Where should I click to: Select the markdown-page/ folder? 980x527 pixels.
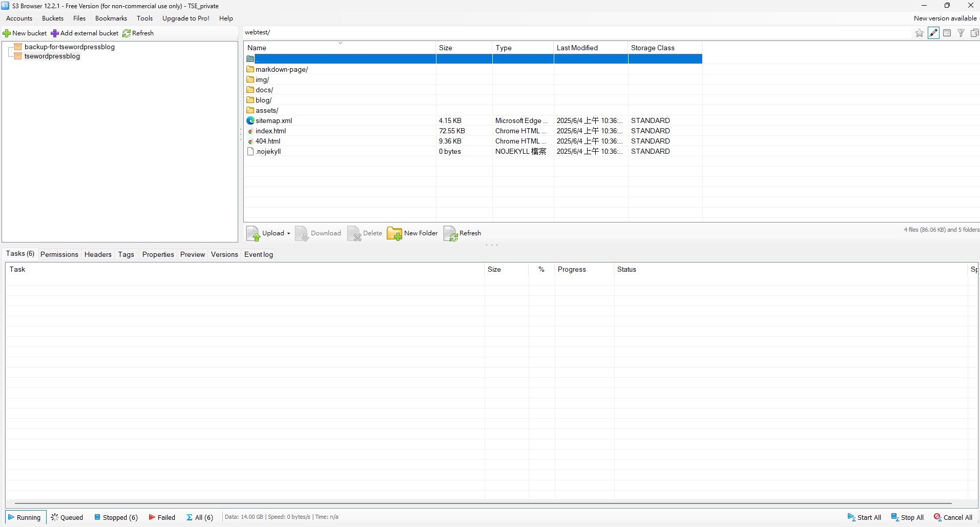point(282,69)
